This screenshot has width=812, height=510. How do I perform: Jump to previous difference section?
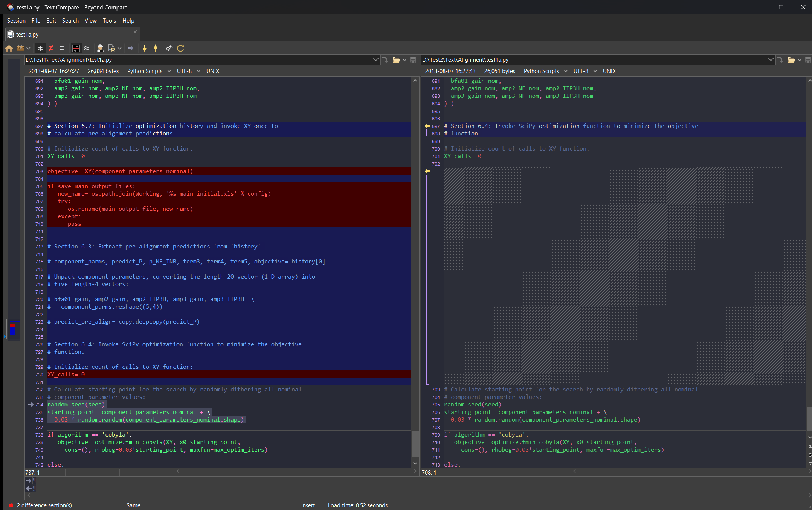[x=156, y=48]
